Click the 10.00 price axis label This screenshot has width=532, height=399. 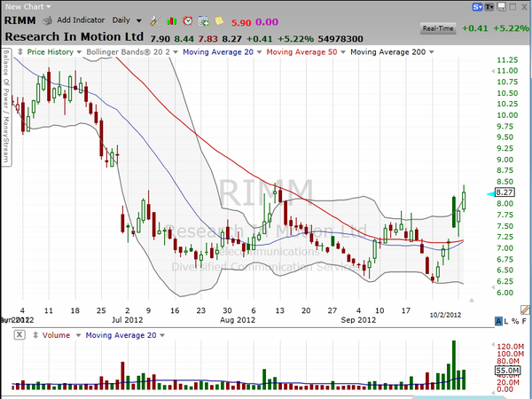point(507,115)
